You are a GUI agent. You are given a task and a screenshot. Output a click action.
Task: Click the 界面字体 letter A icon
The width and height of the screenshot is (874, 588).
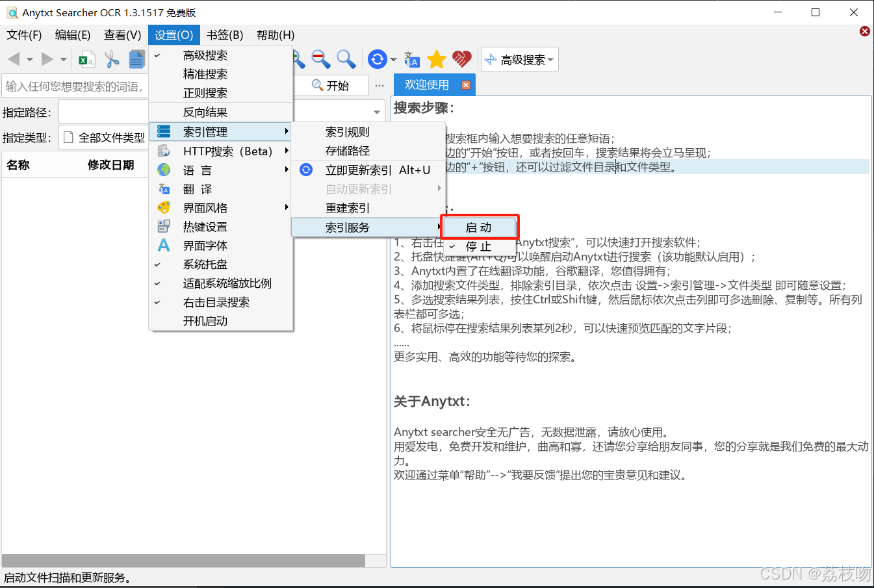[x=164, y=245]
